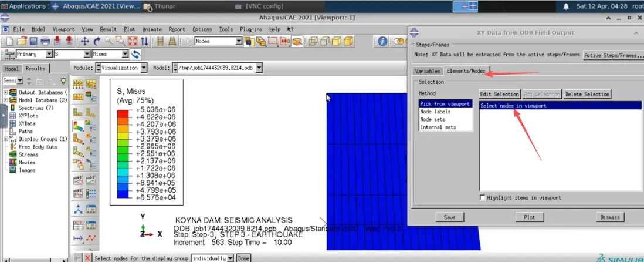Select the Magnify View tool

109,41
